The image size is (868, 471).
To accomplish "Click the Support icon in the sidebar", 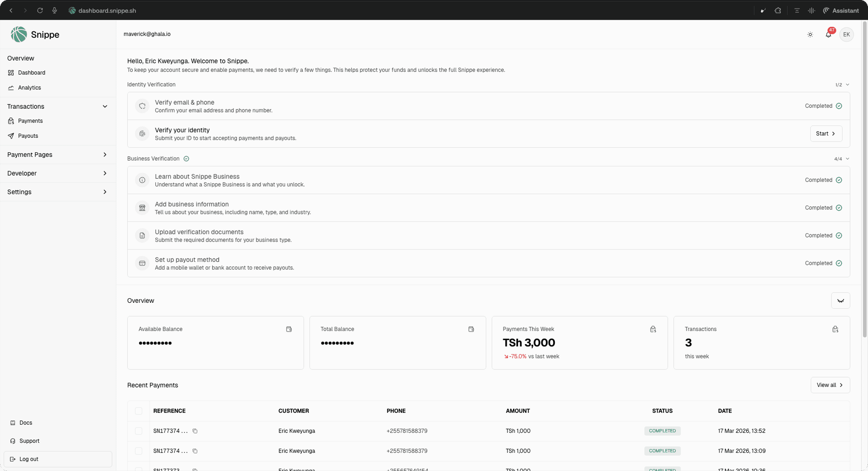I will click(x=13, y=441).
